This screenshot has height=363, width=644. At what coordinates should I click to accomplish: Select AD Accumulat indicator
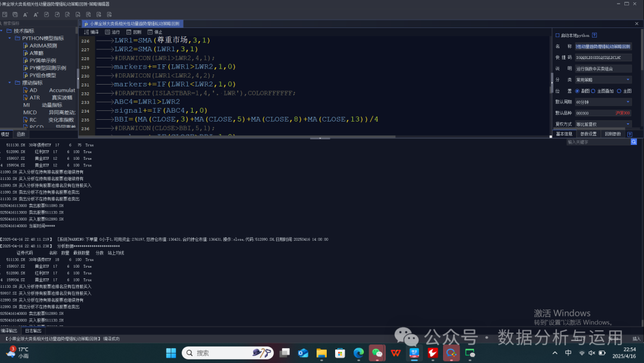coord(49,90)
